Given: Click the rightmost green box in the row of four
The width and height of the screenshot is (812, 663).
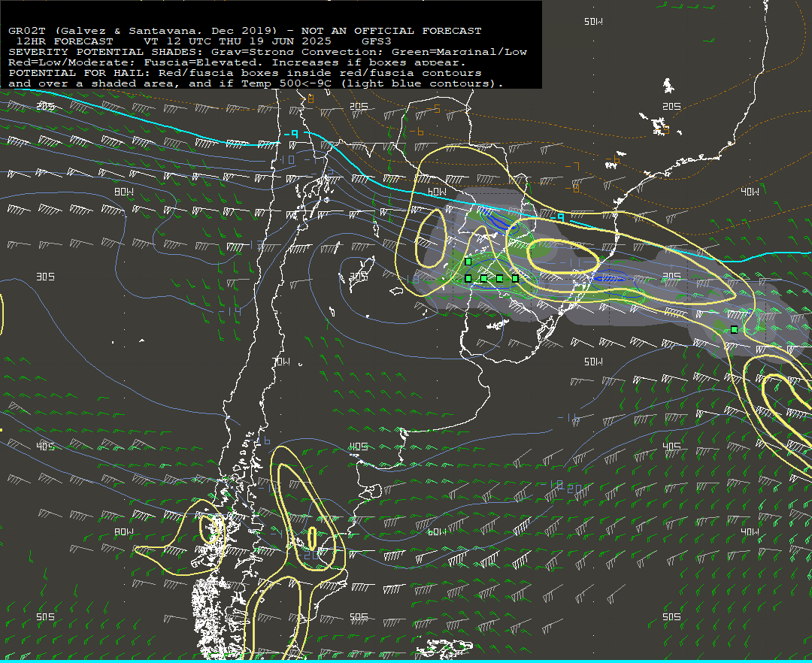Looking at the screenshot, I should tap(515, 278).
